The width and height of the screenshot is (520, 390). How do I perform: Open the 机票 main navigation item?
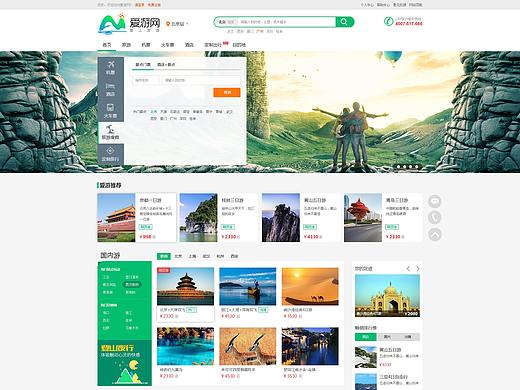[x=146, y=45]
